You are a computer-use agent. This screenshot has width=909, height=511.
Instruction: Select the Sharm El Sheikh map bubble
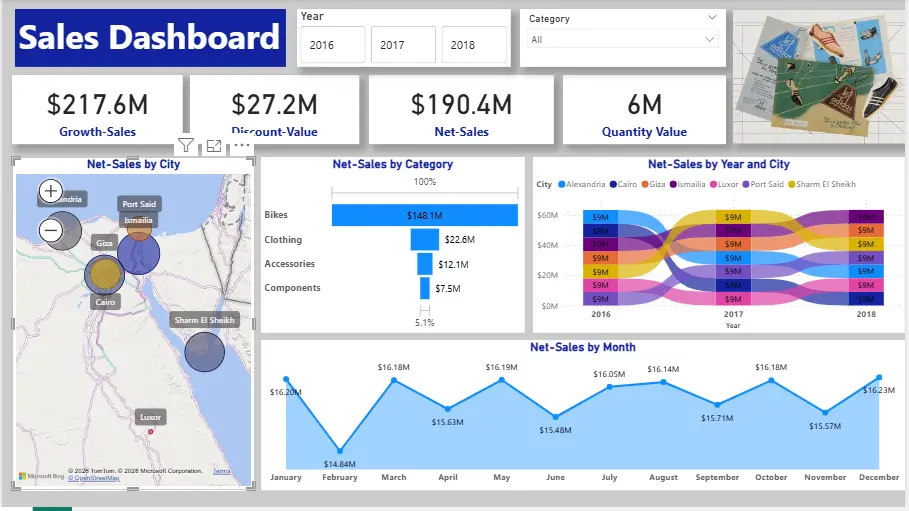[x=205, y=351]
